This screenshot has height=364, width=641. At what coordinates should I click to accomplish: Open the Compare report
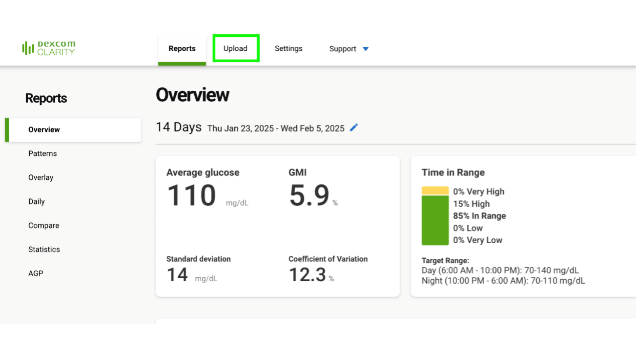pyautogui.click(x=44, y=226)
